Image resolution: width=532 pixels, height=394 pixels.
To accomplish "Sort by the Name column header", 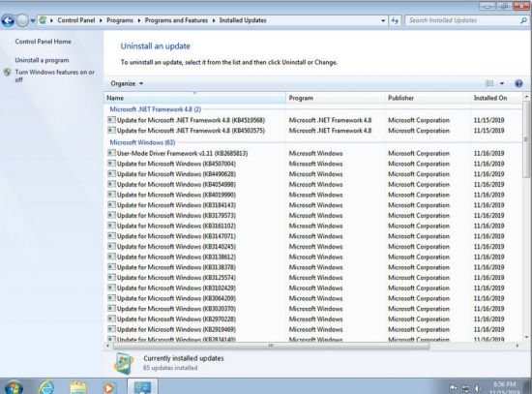I will 194,98.
